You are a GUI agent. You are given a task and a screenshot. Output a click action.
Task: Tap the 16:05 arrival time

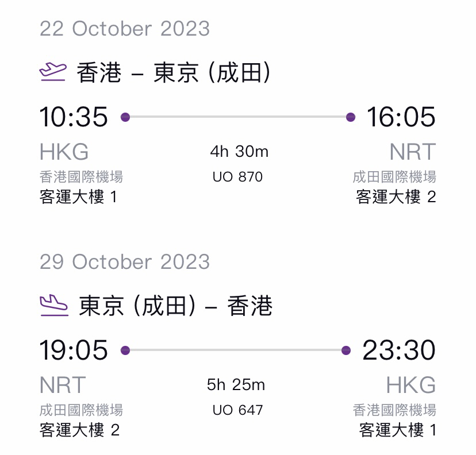(401, 117)
